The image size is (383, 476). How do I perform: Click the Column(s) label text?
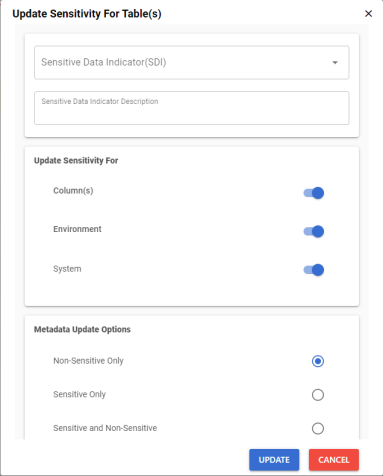point(73,191)
